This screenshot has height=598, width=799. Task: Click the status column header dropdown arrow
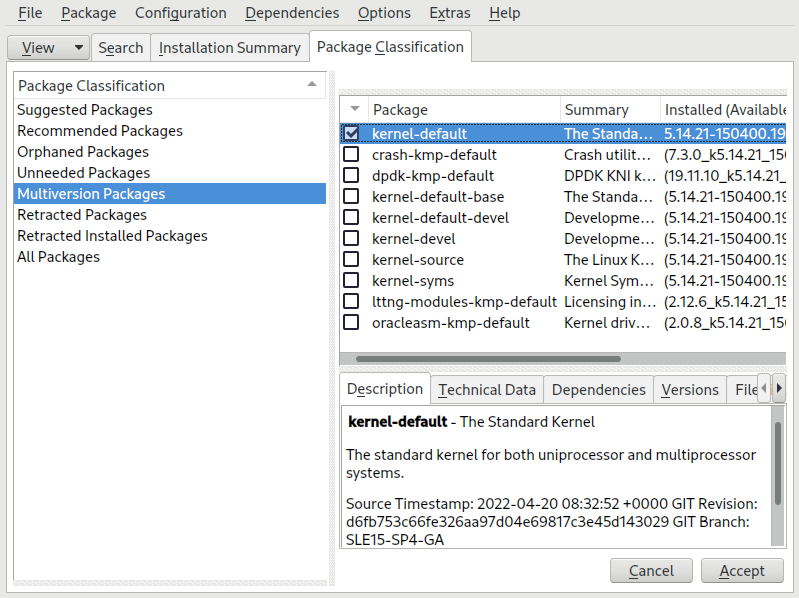point(353,109)
